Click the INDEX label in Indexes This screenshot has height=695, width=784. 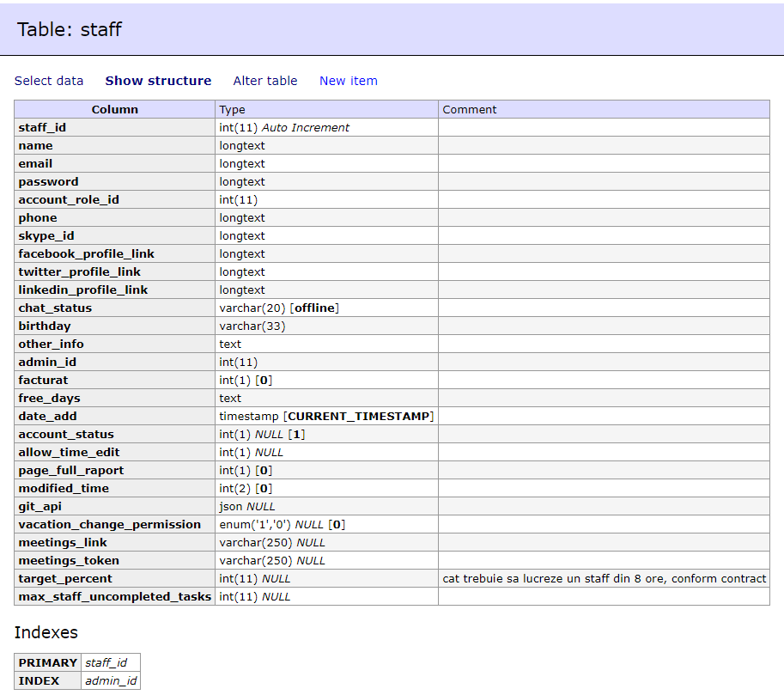(47, 680)
